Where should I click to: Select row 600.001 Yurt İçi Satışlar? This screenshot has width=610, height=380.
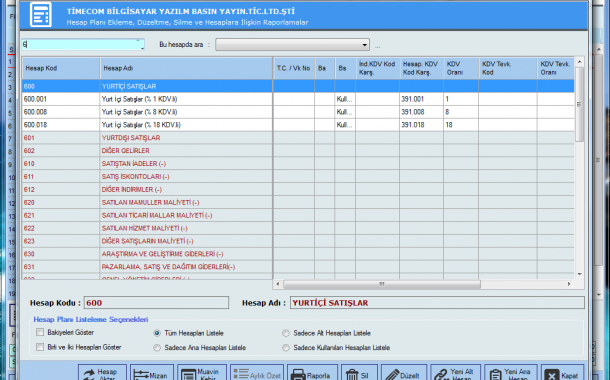point(298,99)
